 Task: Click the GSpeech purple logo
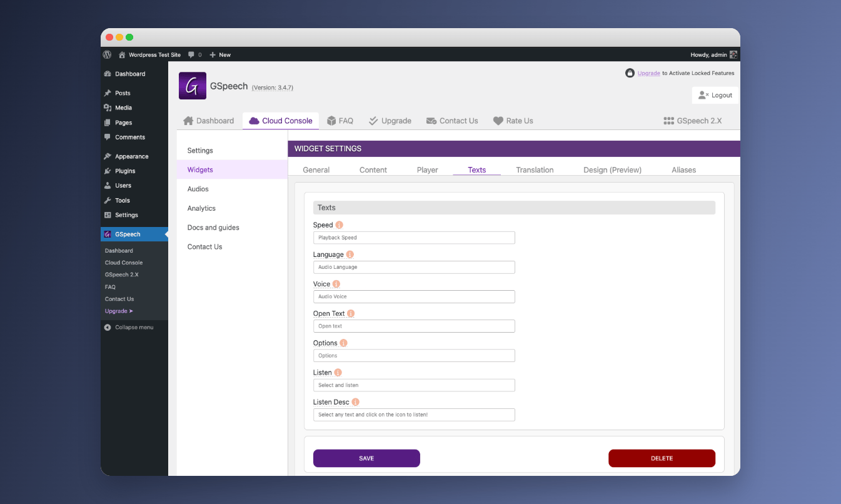193,86
